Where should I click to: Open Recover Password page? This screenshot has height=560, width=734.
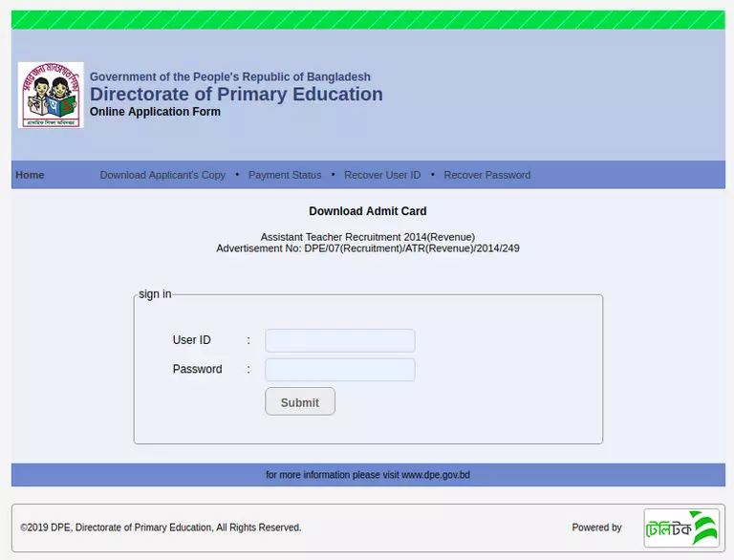pos(486,175)
